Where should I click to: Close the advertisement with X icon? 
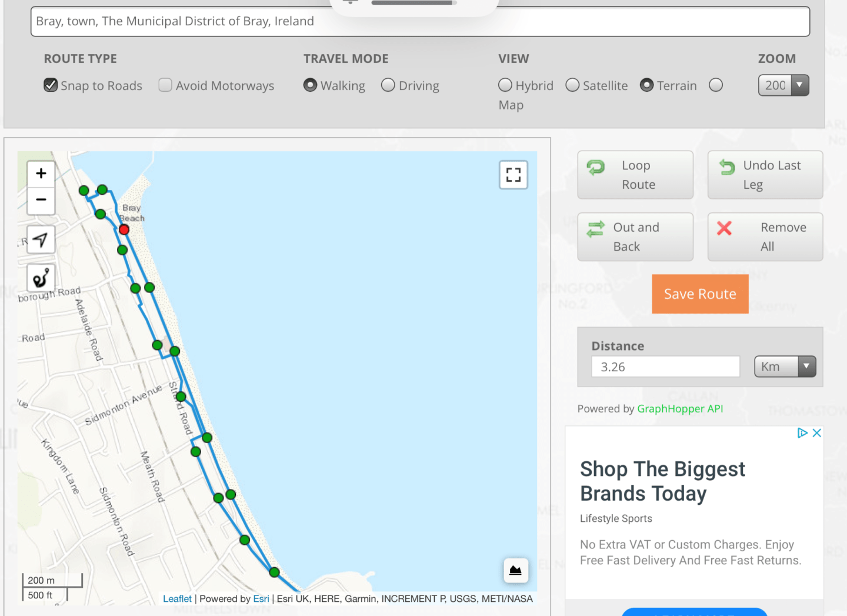coord(816,433)
